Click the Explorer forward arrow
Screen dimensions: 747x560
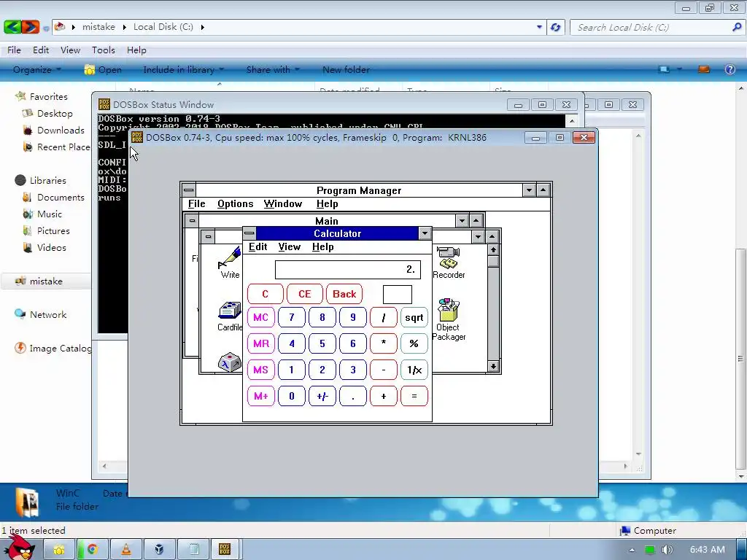(x=30, y=27)
